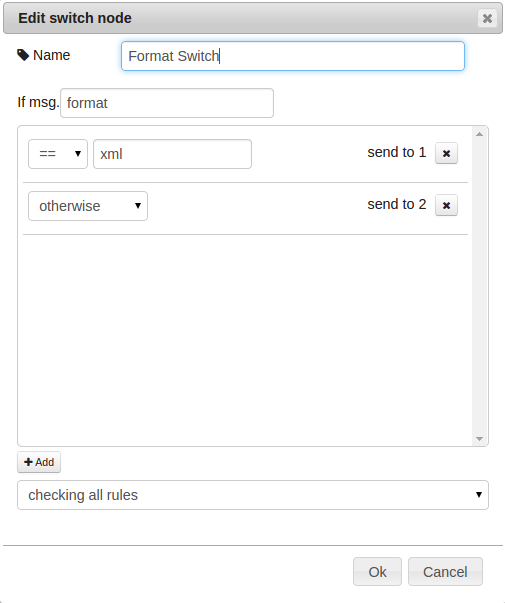Confirm changes with the Ok button
Image resolution: width=505 pixels, height=603 pixels.
click(377, 571)
